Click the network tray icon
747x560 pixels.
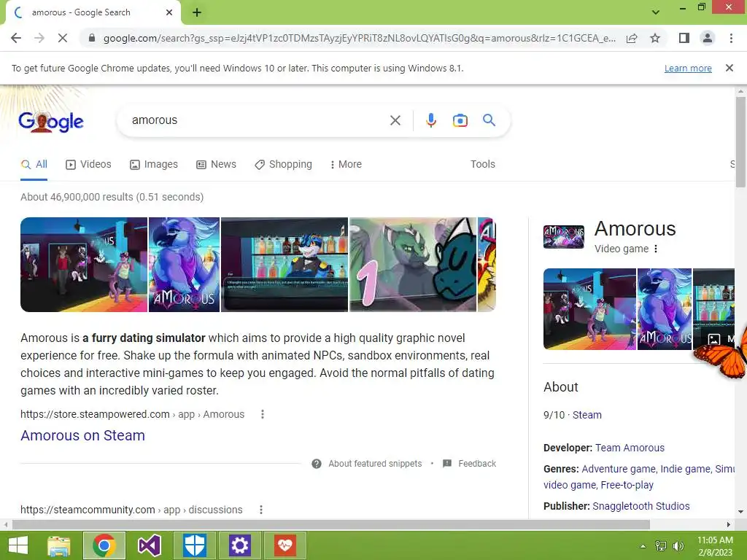click(x=661, y=546)
